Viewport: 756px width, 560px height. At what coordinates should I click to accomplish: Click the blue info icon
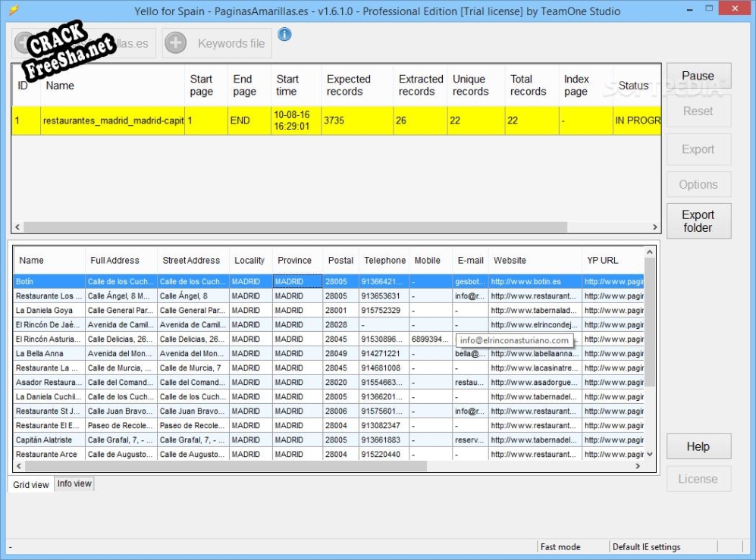pyautogui.click(x=284, y=34)
